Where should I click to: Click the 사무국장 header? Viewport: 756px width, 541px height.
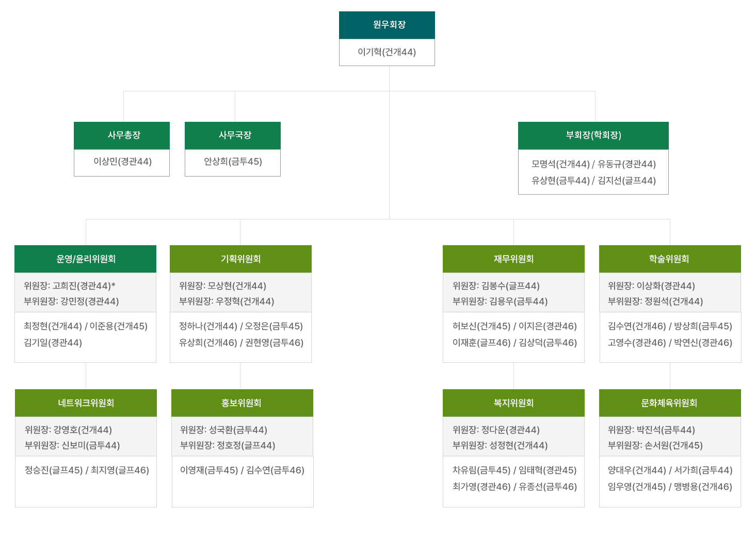[233, 136]
